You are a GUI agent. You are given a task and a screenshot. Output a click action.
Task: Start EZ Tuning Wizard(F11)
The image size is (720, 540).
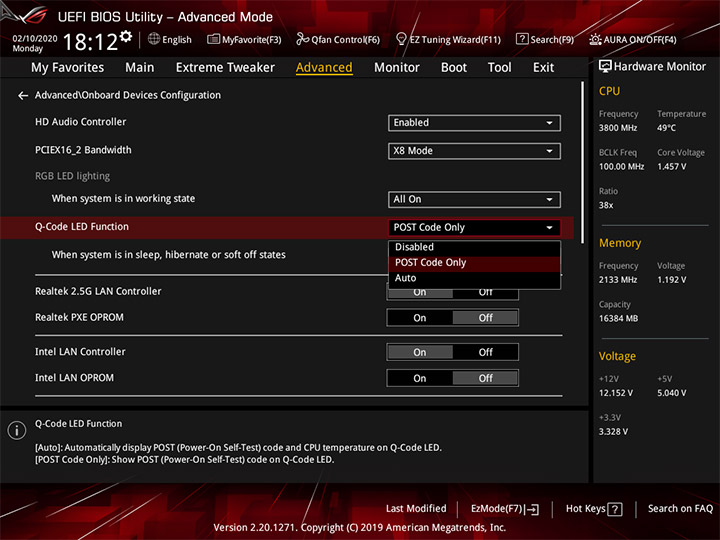[x=448, y=39]
